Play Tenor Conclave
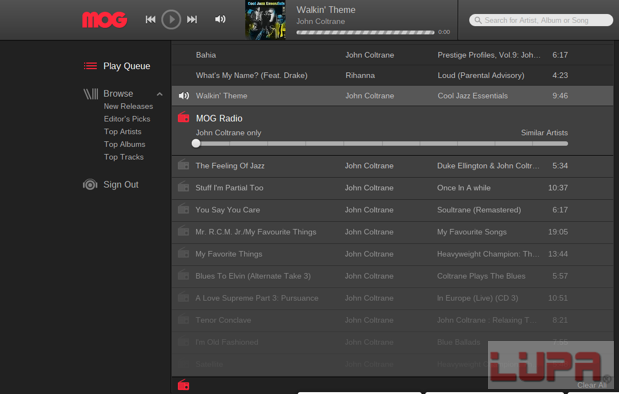Screen dimensions: 619x394 click(x=223, y=320)
